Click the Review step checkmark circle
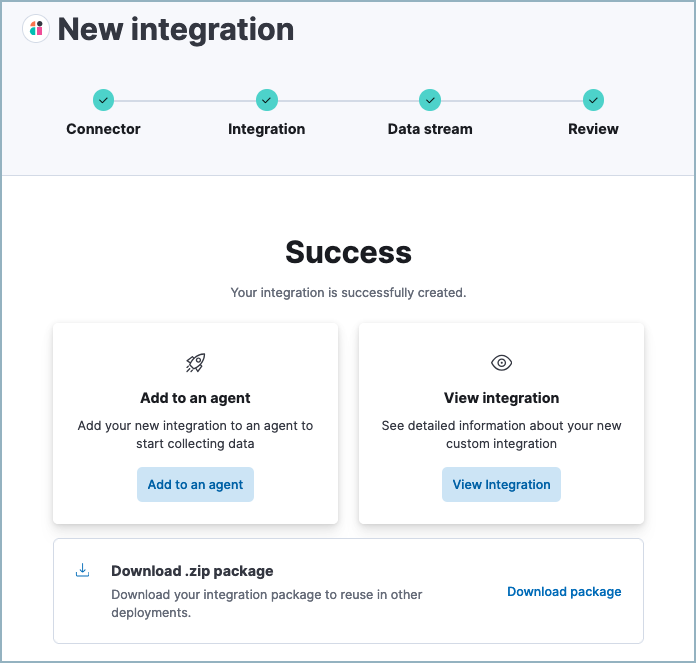Viewport: 696px width, 663px height. pyautogui.click(x=593, y=100)
